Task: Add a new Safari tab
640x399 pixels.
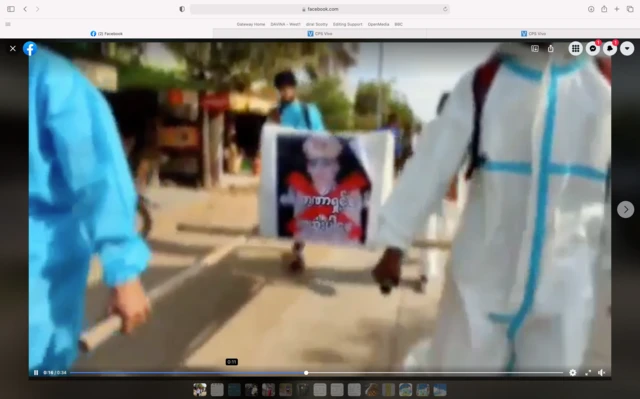Action: click(617, 9)
